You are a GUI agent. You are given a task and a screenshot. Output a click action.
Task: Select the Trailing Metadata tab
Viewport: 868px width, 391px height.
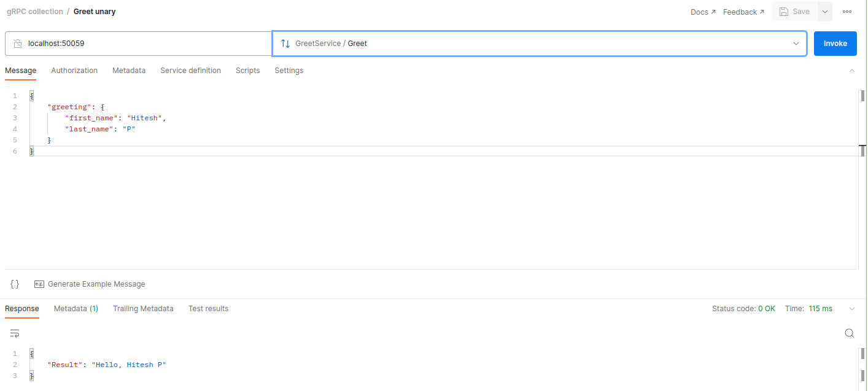click(143, 309)
